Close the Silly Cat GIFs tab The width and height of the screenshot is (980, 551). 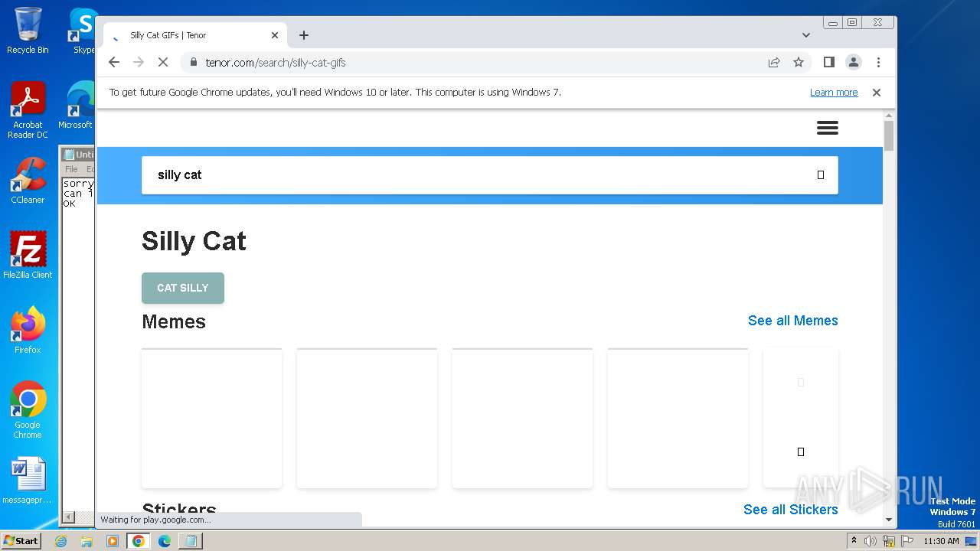(275, 35)
